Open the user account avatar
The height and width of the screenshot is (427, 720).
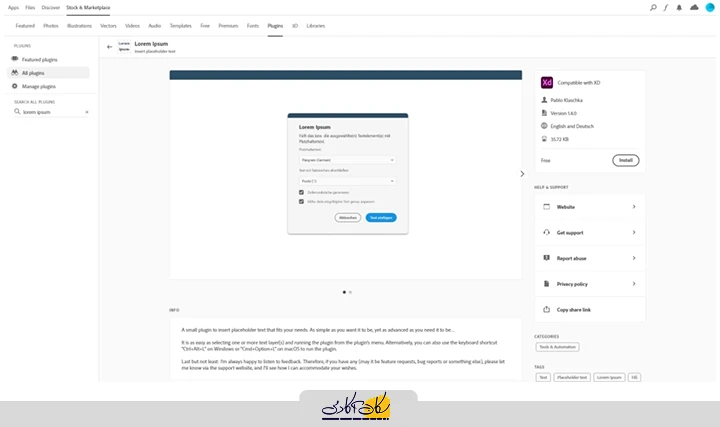pyautogui.click(x=708, y=7)
